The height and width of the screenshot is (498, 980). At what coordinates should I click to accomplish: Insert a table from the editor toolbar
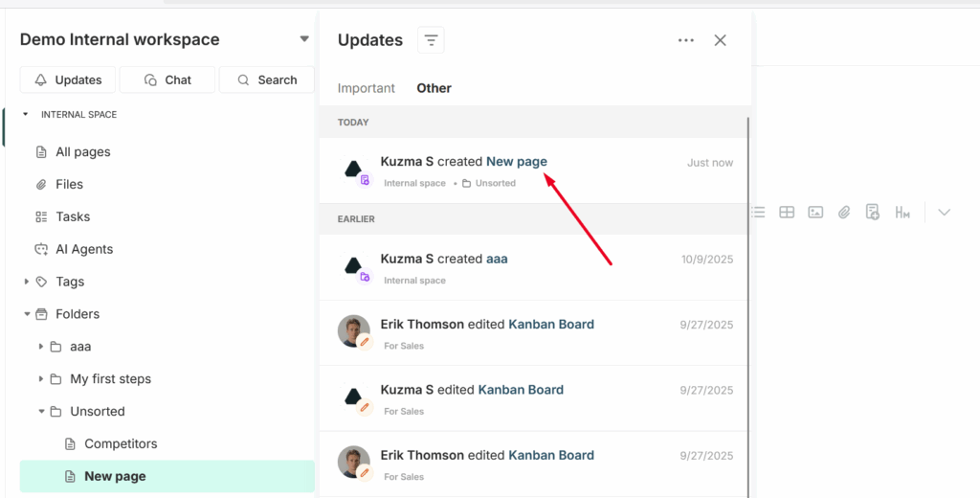point(787,213)
